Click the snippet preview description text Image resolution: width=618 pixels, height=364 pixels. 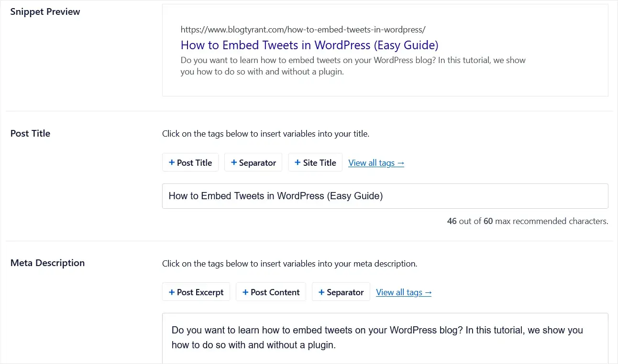tap(353, 66)
